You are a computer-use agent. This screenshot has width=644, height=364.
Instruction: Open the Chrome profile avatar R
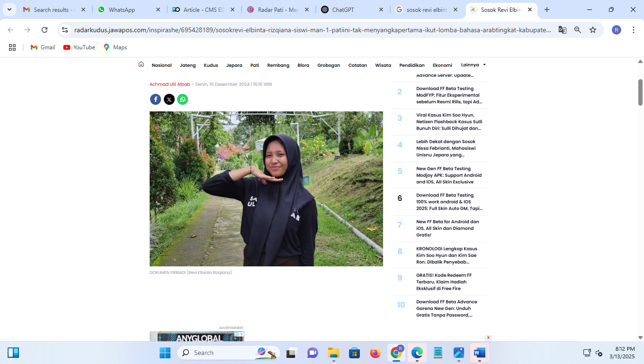pyautogui.click(x=616, y=29)
